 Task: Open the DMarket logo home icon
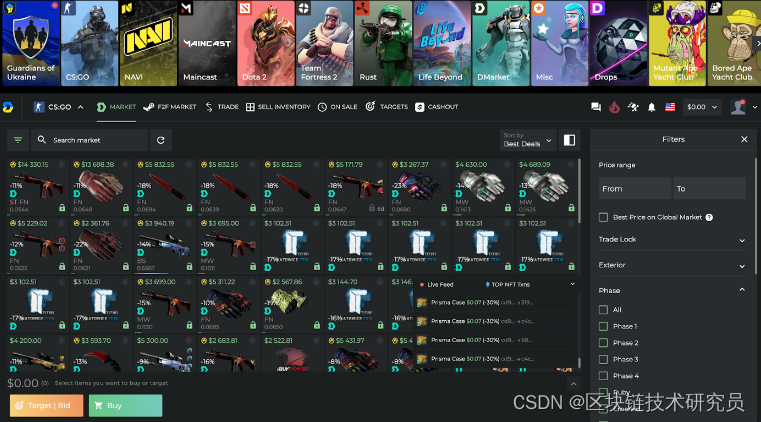pyautogui.click(x=8, y=107)
